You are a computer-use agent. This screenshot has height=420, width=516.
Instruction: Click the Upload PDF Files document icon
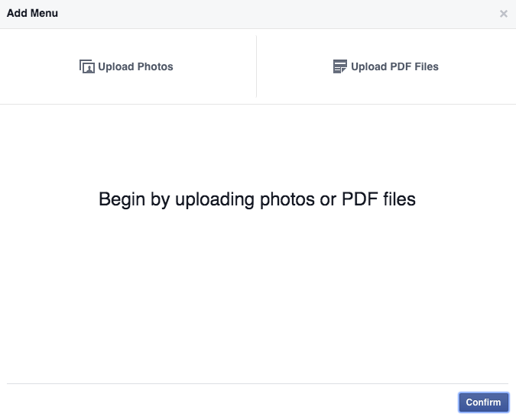point(340,66)
